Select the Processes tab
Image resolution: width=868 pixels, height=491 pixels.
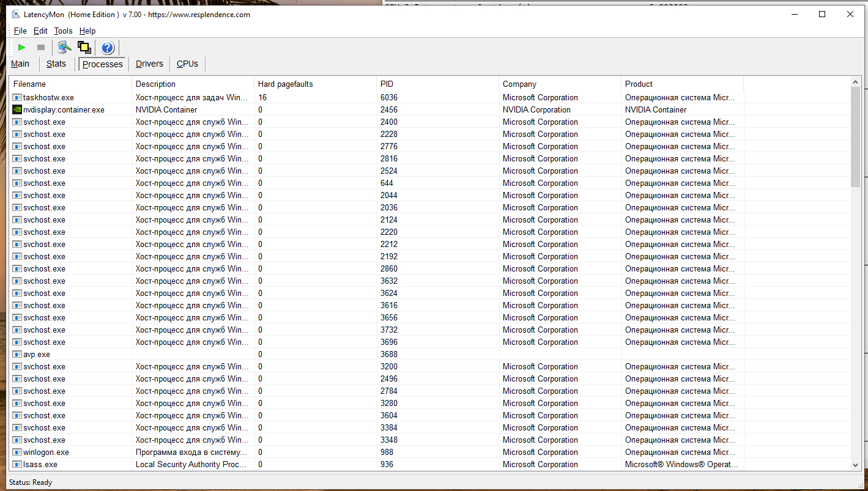103,64
